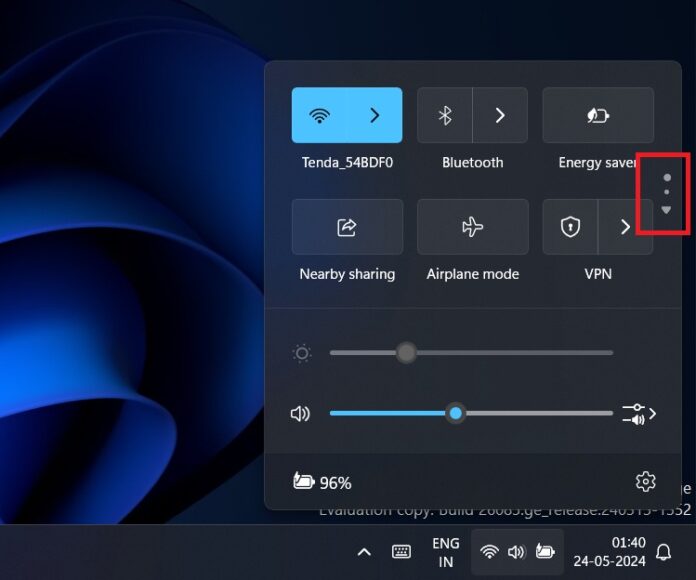Mute using the speaker icon beside volume slider
Viewport: 696px width, 580px height.
click(x=300, y=413)
